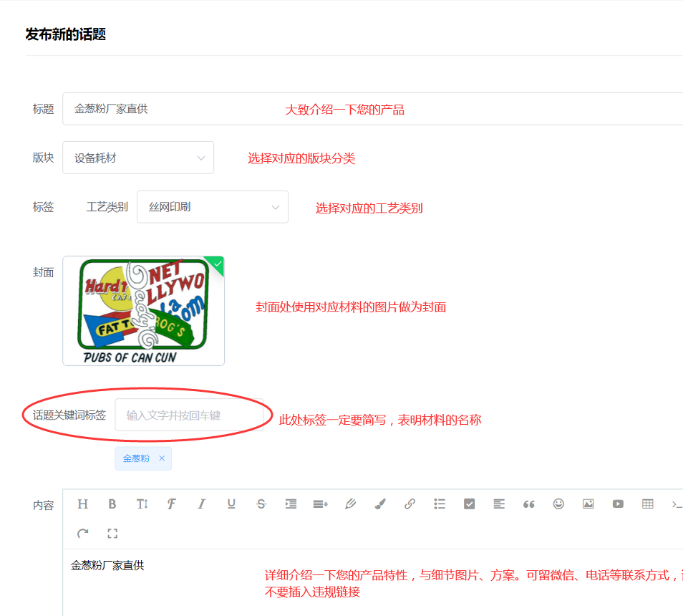Insert a table into the editor
683x616 pixels.
tap(648, 504)
